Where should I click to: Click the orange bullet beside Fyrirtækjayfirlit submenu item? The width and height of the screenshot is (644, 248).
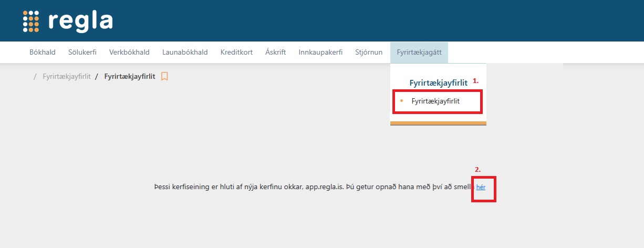pos(402,101)
